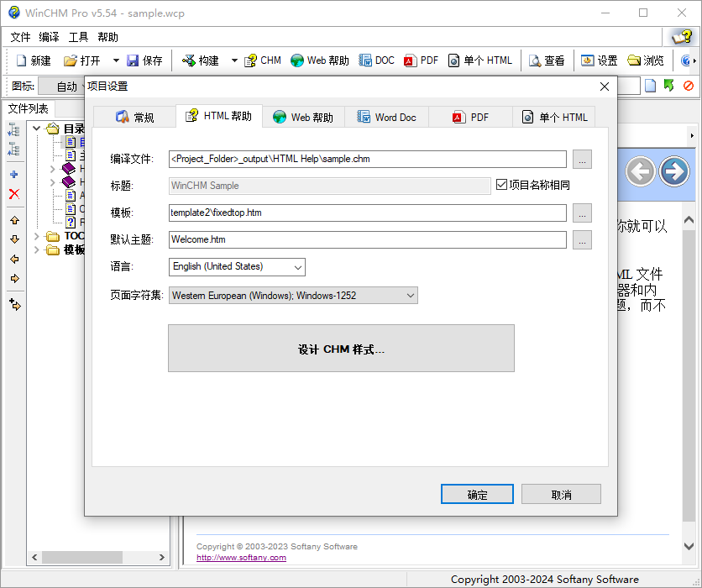The image size is (702, 588).
Task: Select the HTML 帮助 tab
Action: point(219,116)
